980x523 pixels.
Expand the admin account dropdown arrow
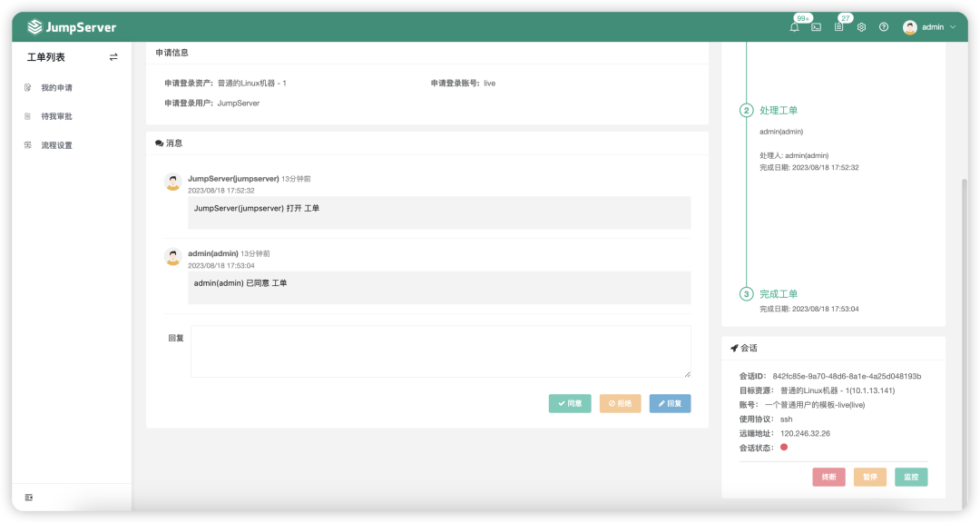pos(953,27)
